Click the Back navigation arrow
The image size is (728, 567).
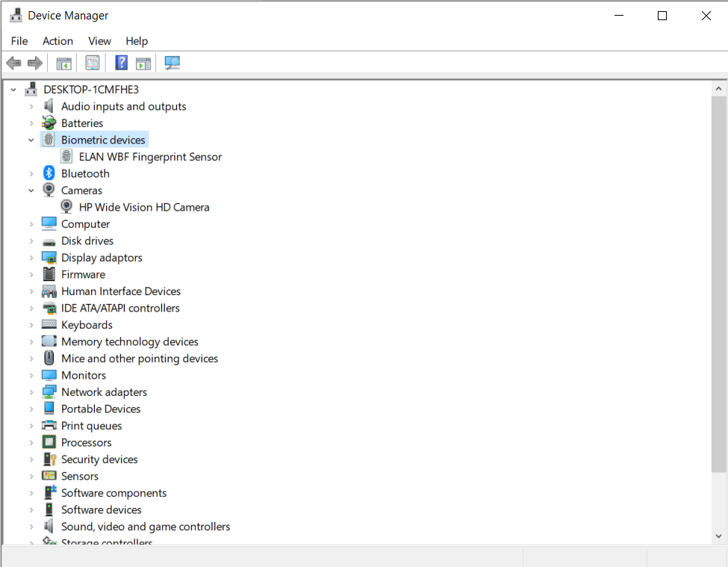click(x=13, y=63)
